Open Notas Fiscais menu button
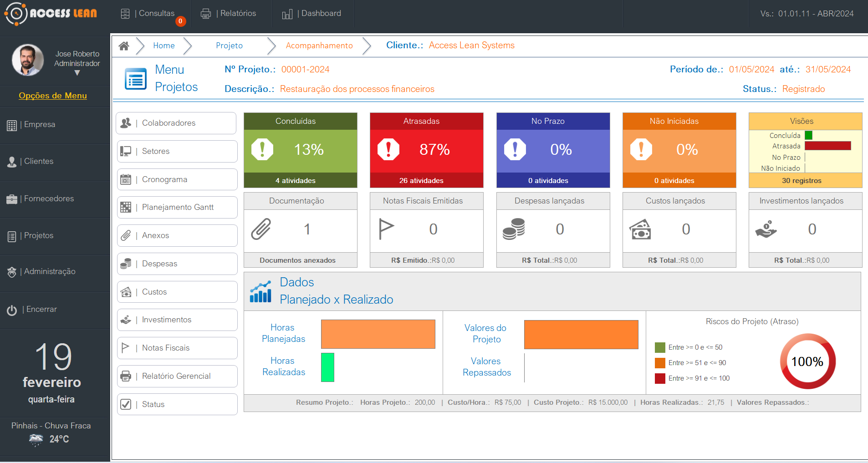The image size is (868, 463). 177,348
